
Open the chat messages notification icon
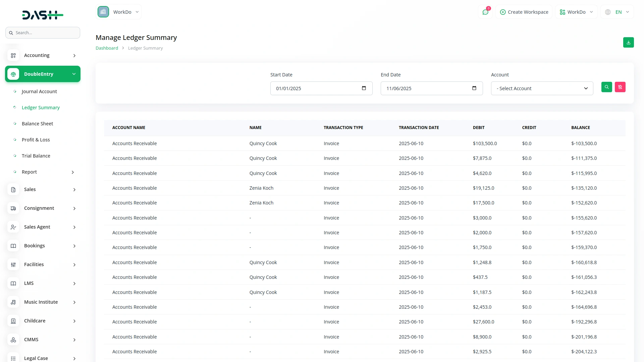485,12
